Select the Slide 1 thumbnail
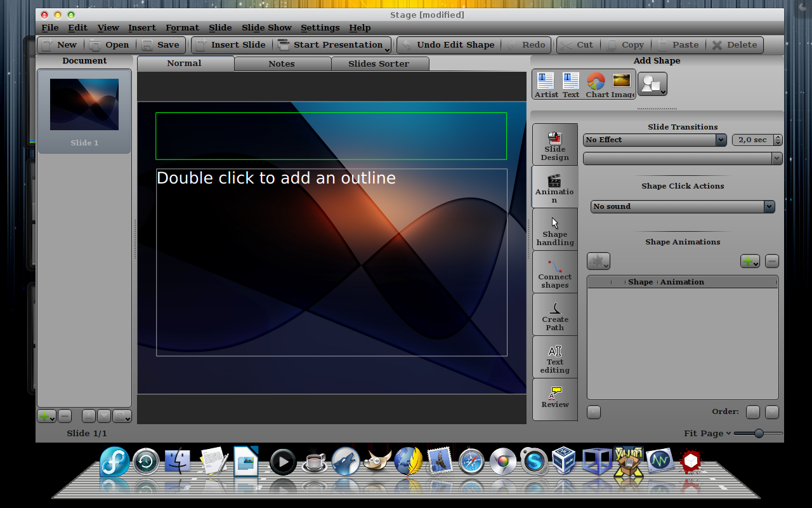This screenshot has height=508, width=812. click(84, 112)
